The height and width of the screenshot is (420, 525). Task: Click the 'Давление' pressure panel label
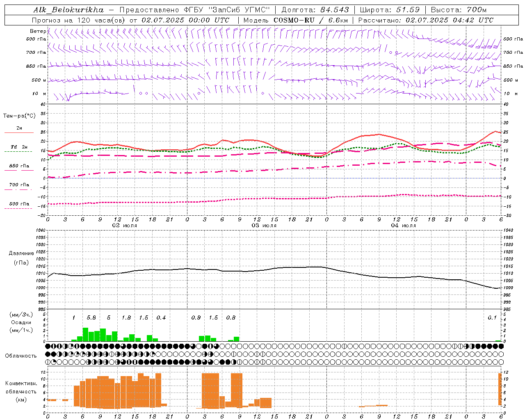(21, 253)
